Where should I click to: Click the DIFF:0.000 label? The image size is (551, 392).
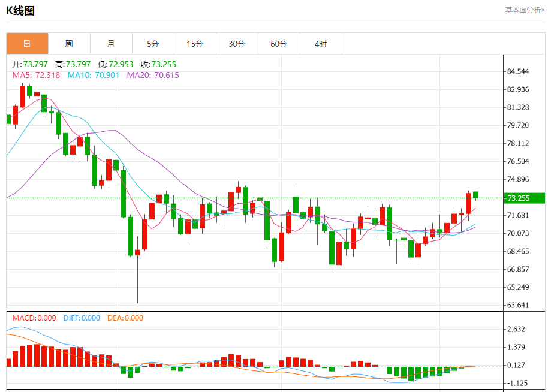coord(82,318)
